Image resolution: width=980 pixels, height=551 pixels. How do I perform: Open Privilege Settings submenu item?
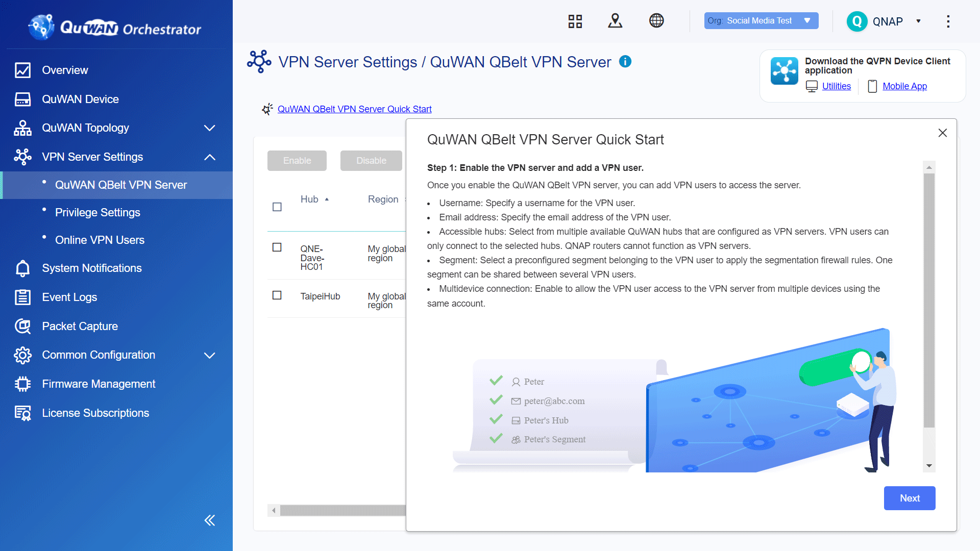(x=97, y=213)
